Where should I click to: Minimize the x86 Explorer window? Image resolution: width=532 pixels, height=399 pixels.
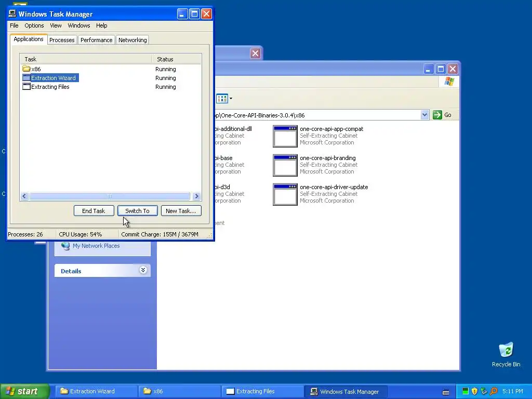[x=429, y=69]
